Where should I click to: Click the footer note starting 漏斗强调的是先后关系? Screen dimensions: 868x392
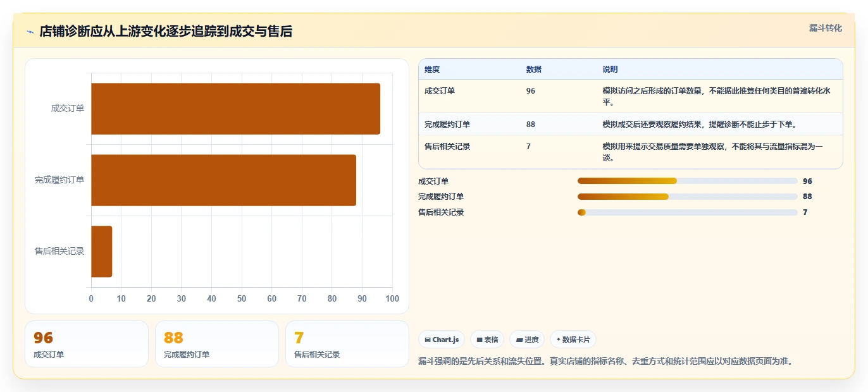tap(605, 362)
